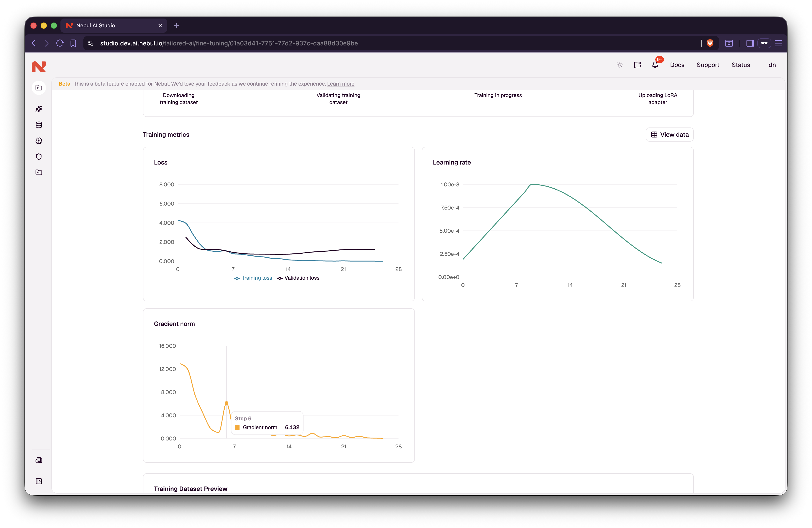Open the database datasets sidebar icon
This screenshot has width=812, height=528.
click(39, 125)
